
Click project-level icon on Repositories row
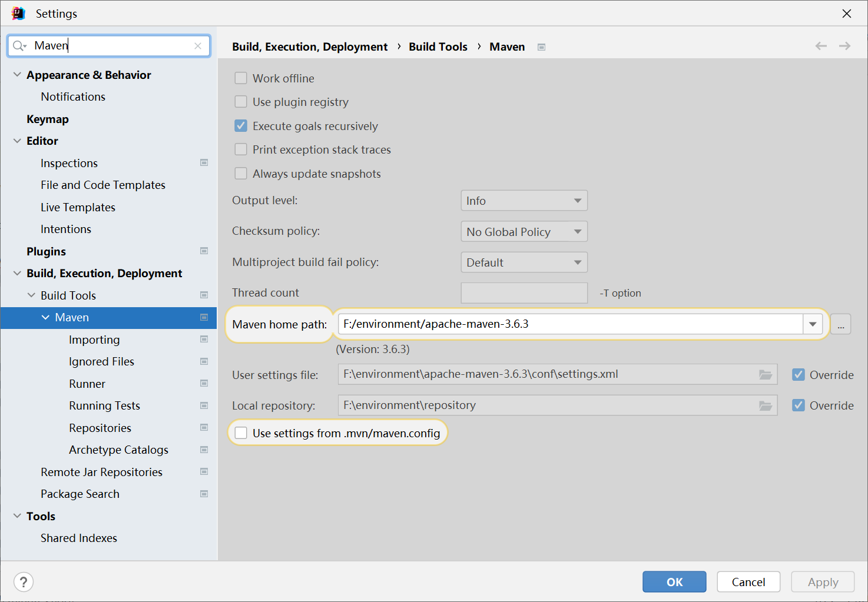coord(204,428)
